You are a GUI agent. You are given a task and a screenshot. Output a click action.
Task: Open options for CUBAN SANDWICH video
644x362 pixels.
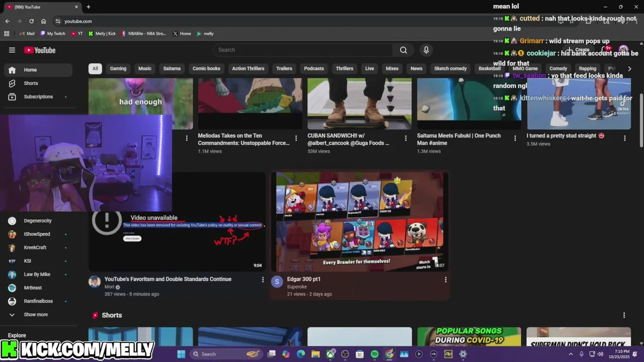coord(406,138)
